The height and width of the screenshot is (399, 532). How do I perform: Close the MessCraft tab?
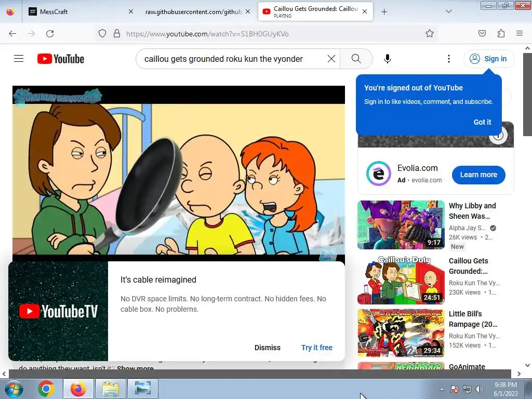[x=130, y=11]
